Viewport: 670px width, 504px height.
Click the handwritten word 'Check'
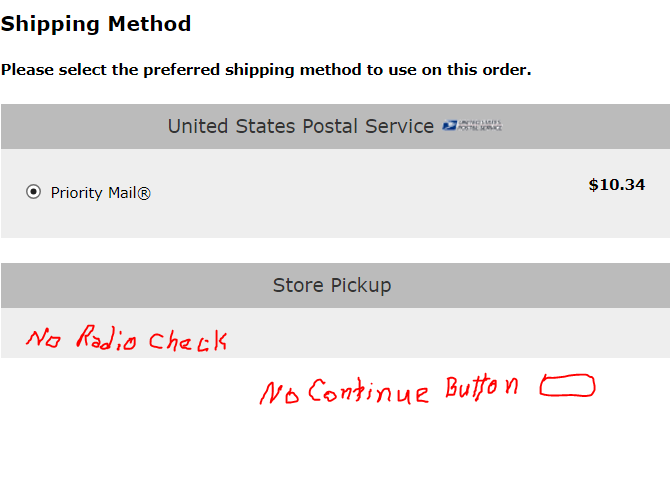(188, 340)
